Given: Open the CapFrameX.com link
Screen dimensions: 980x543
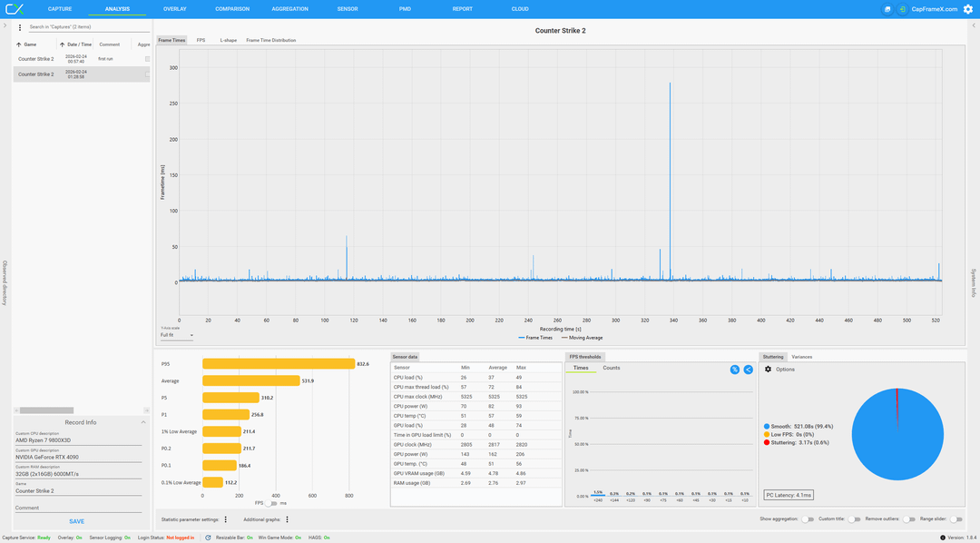Looking at the screenshot, I should (x=935, y=9).
